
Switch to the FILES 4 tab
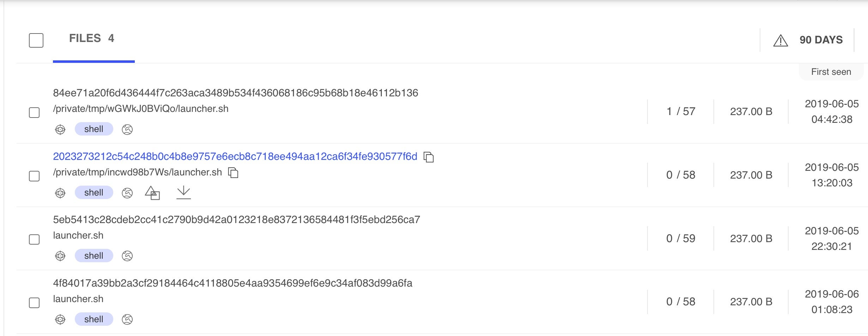92,38
